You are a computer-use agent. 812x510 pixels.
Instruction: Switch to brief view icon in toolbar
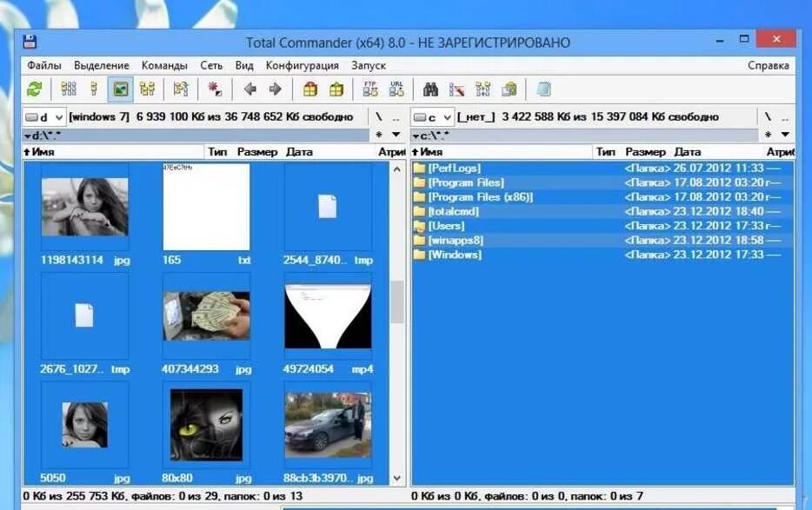(69, 89)
